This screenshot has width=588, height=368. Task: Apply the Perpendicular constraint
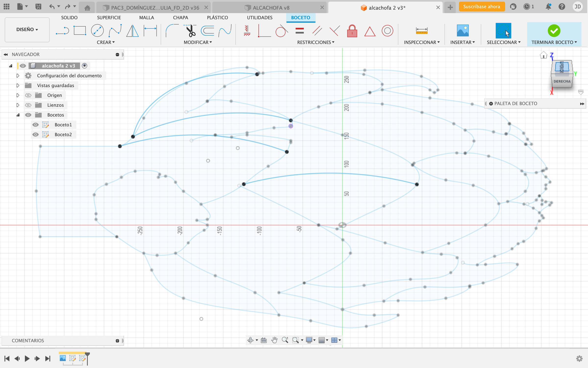pyautogui.click(x=334, y=31)
